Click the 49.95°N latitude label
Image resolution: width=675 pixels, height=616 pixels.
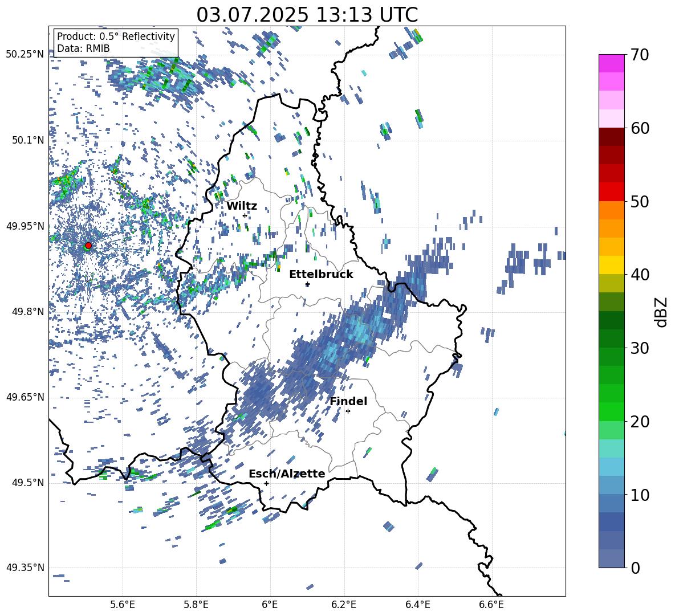[25, 226]
